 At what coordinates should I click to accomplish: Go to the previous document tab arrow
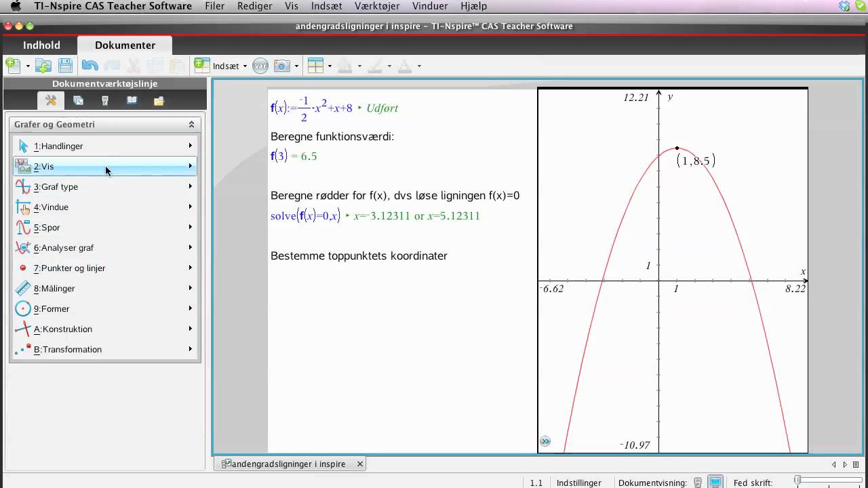coord(834,464)
